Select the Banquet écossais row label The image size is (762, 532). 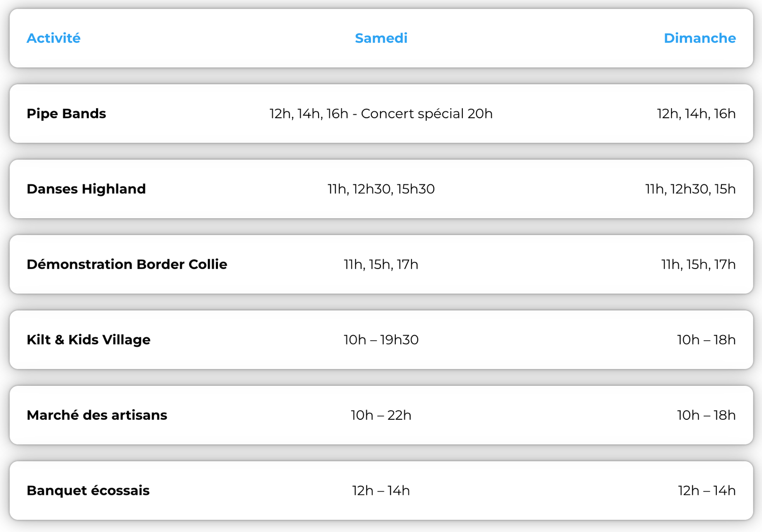[88, 490]
